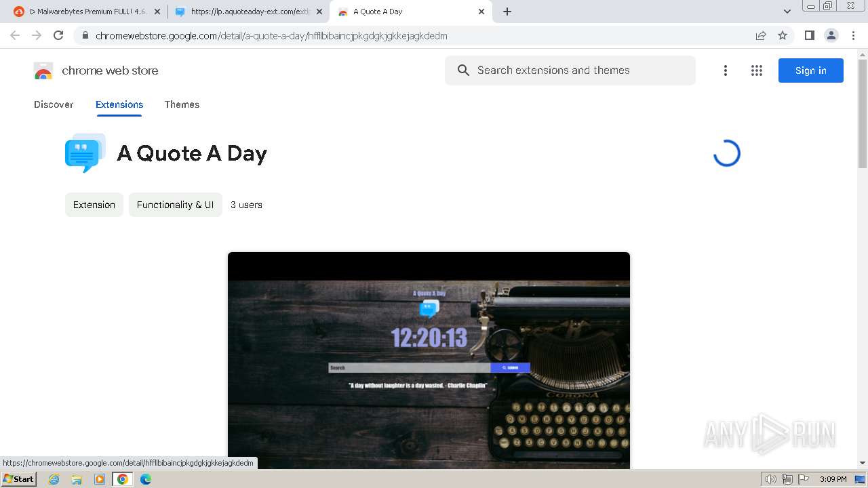Click the '3 users' text

(x=246, y=205)
